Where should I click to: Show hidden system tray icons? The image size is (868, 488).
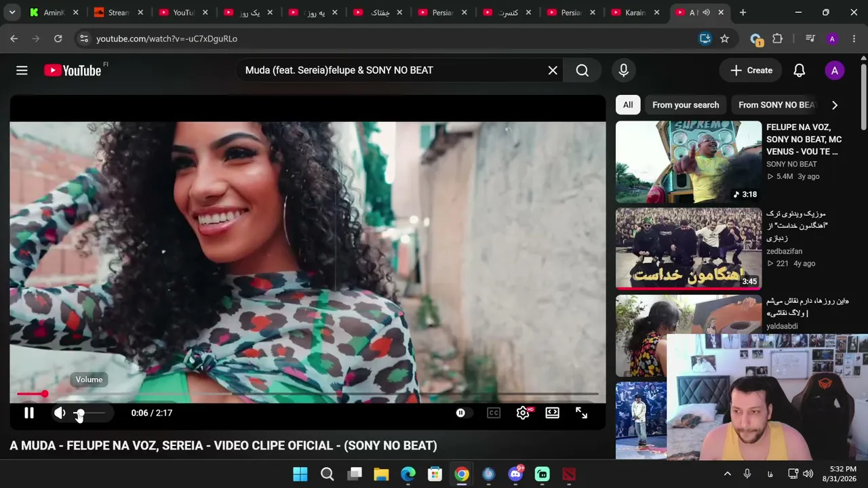point(727,474)
